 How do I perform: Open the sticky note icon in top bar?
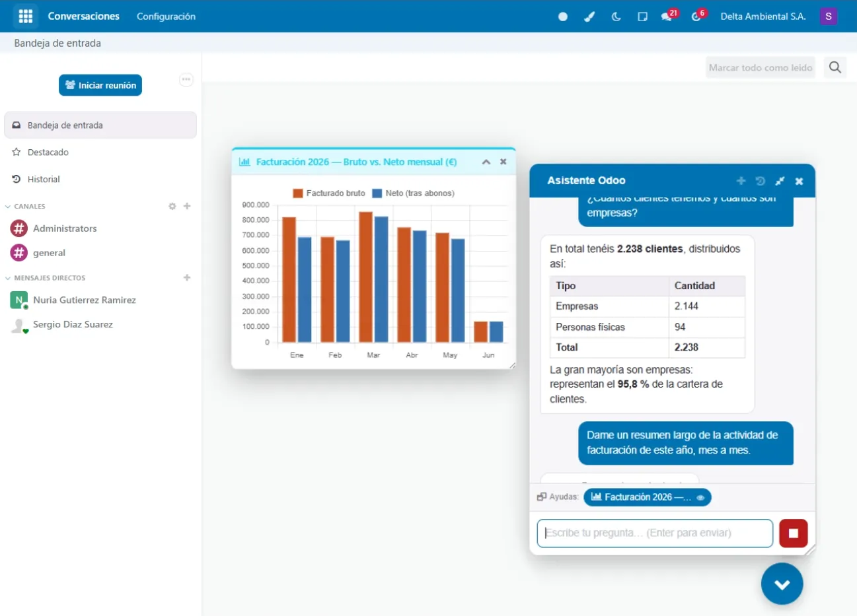[x=642, y=17]
